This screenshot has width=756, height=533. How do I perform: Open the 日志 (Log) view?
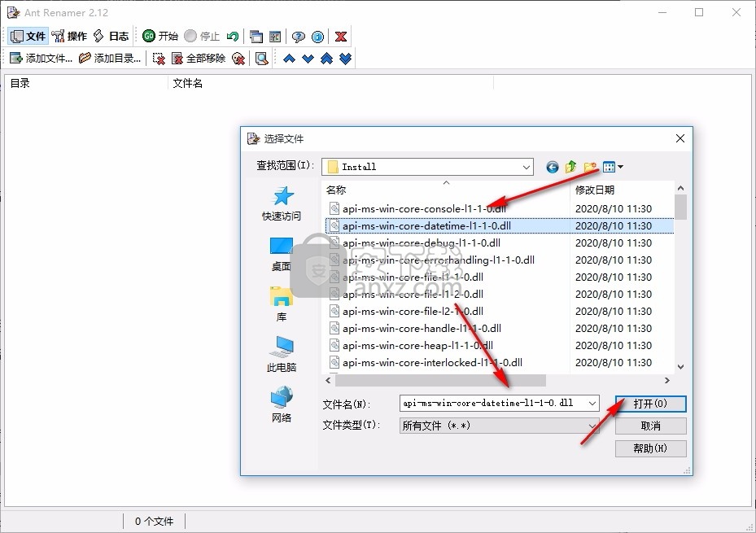111,36
